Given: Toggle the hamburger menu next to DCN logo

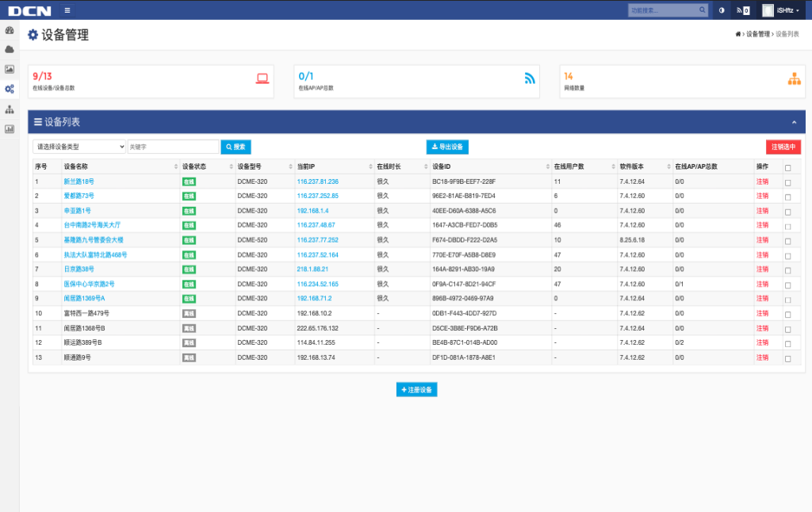Looking at the screenshot, I should [67, 10].
